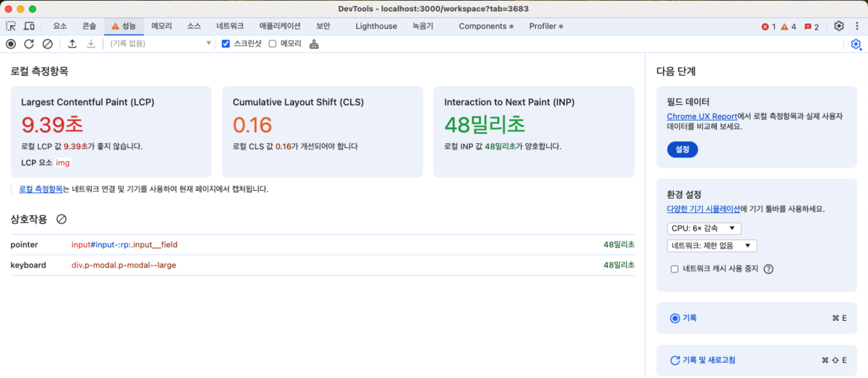Click the 필드 데이터 heading
Viewport: 868px width, 378px height.
point(689,102)
